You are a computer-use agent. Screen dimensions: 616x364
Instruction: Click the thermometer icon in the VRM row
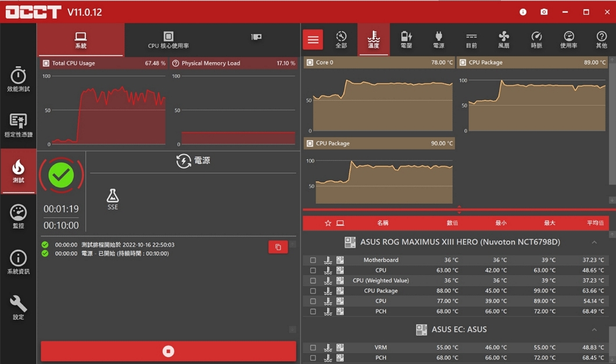pyautogui.click(x=328, y=348)
